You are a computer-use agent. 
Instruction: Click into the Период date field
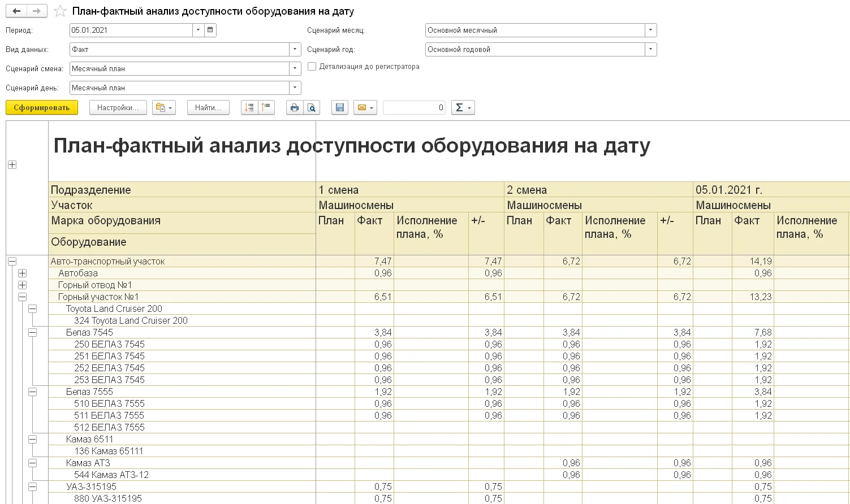pos(131,30)
